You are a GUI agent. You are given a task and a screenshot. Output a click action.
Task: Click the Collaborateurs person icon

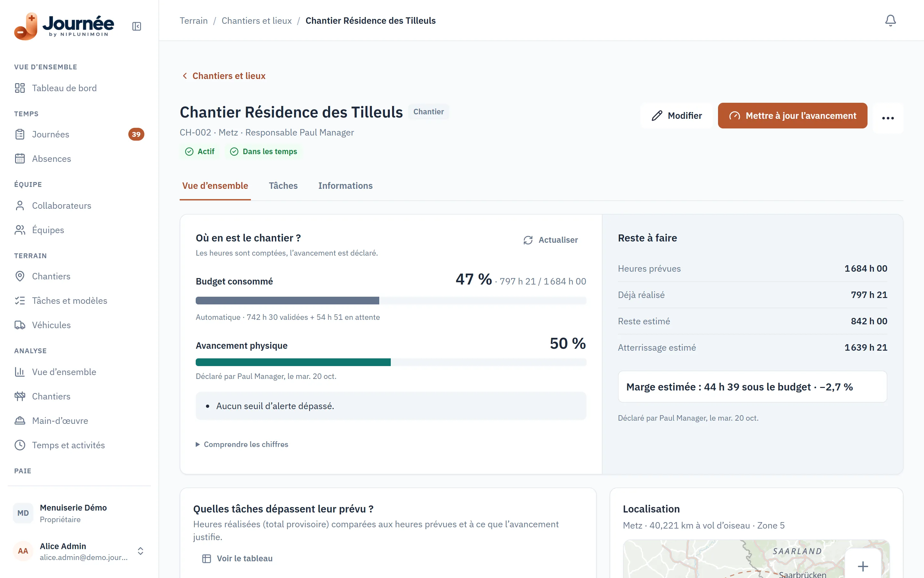coord(20,206)
